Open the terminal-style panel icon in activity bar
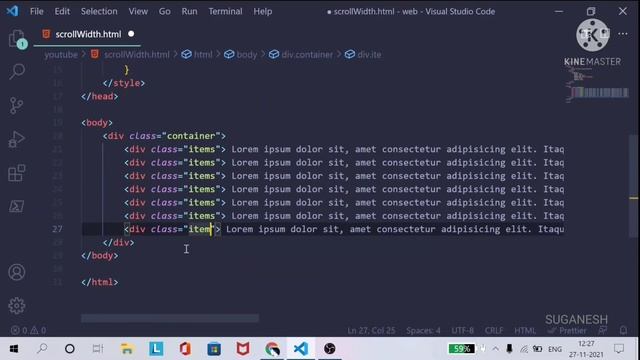This screenshot has height=360, width=640. 16,206
